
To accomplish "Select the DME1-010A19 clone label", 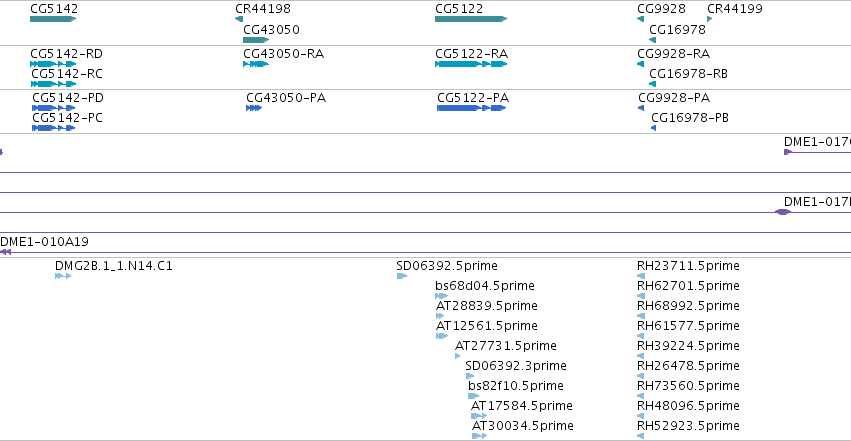I will tap(45, 241).
